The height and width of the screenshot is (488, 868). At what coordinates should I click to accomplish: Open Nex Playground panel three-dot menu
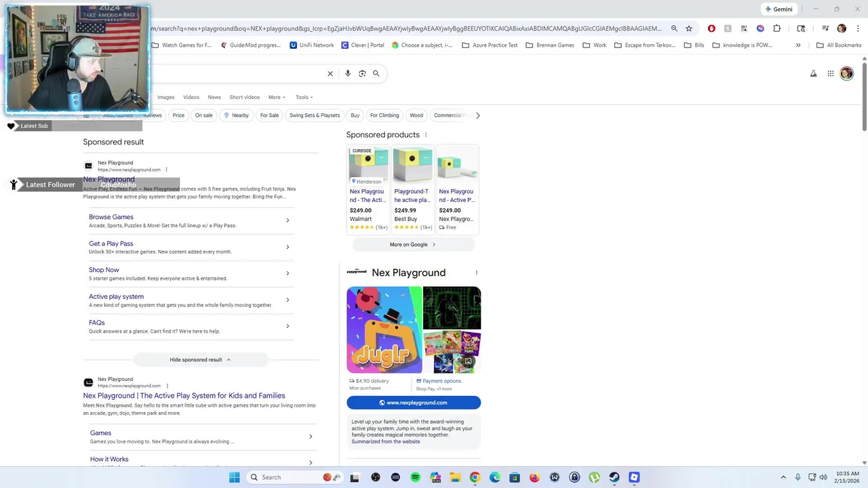point(476,272)
